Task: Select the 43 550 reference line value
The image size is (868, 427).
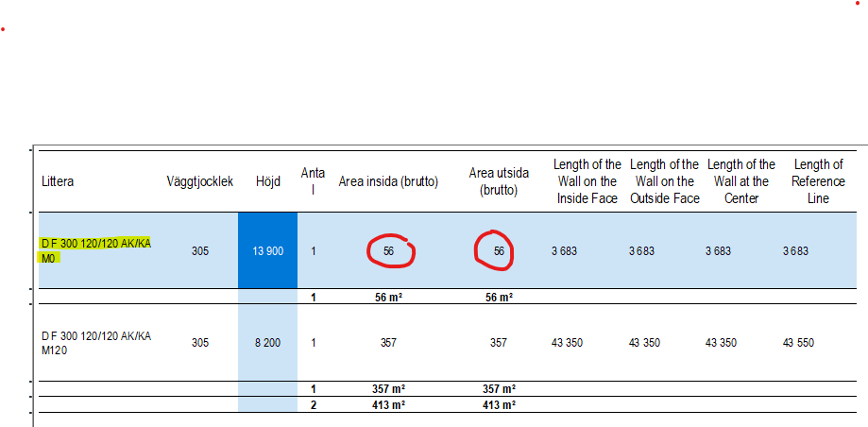Action: click(x=798, y=343)
